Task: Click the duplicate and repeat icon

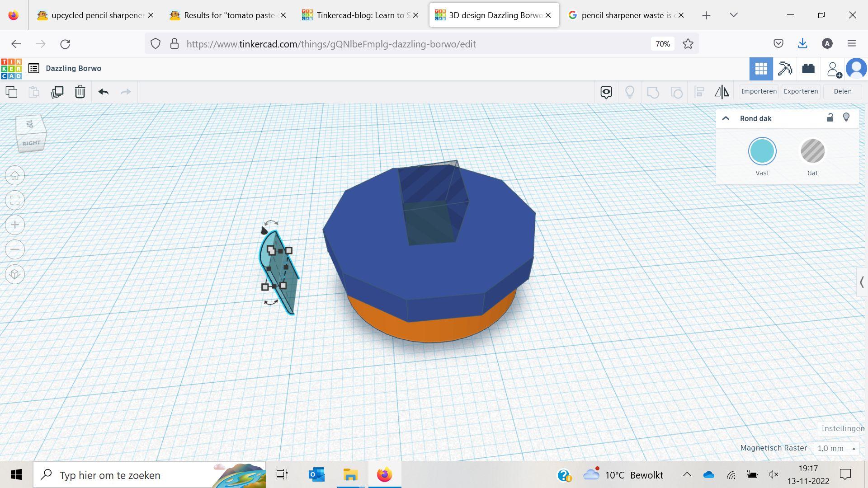Action: (57, 92)
